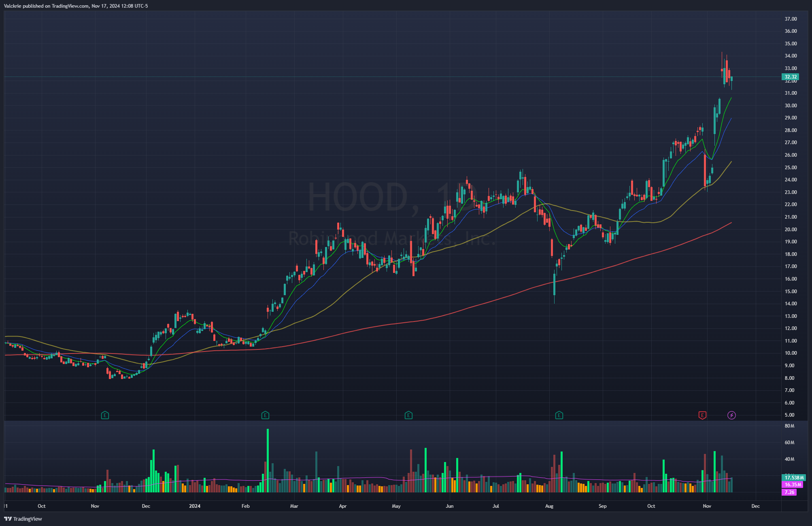This screenshot has height=526, width=812.
Task: Click the 32.32 current price label
Action: click(x=790, y=77)
